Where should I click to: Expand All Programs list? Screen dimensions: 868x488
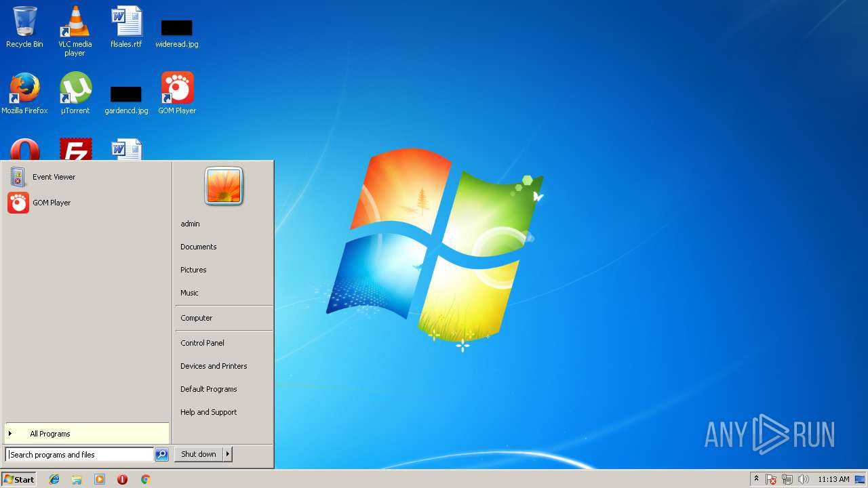86,434
